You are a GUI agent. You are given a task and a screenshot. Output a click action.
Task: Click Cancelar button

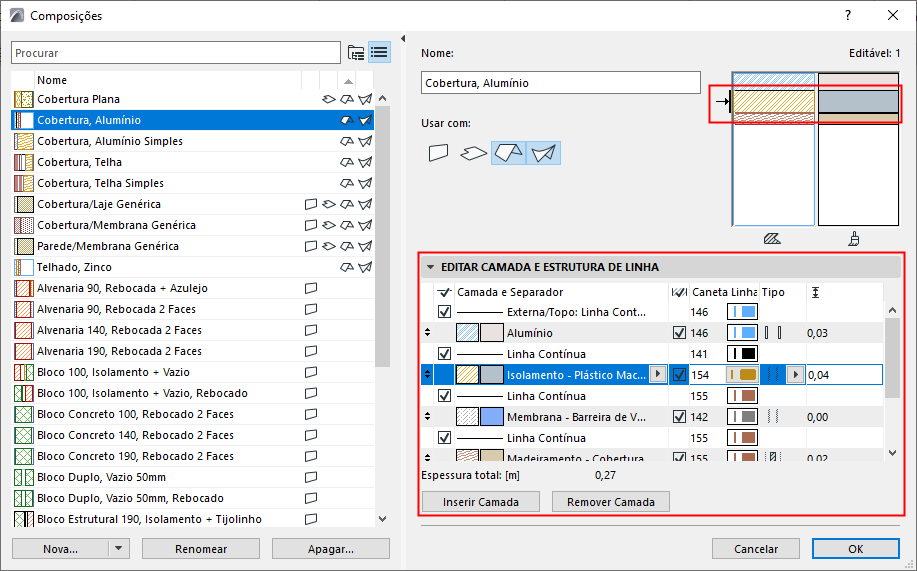(x=756, y=549)
